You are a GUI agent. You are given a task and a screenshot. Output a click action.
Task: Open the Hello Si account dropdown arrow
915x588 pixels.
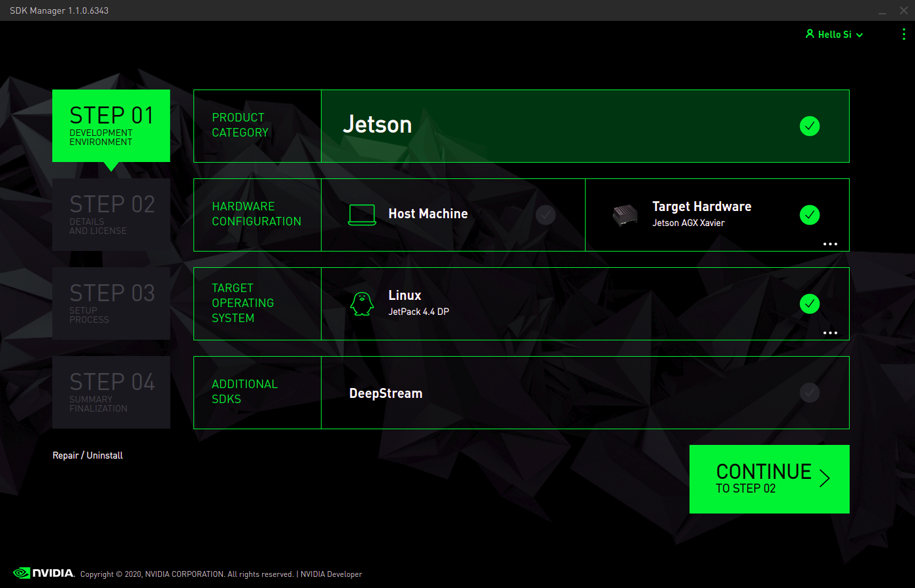859,35
